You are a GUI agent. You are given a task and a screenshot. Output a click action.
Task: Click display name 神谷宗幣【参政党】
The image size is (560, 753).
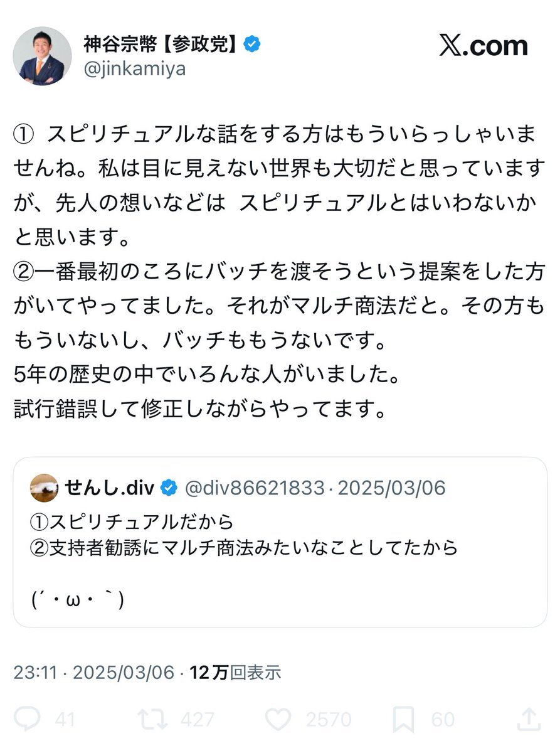[161, 45]
